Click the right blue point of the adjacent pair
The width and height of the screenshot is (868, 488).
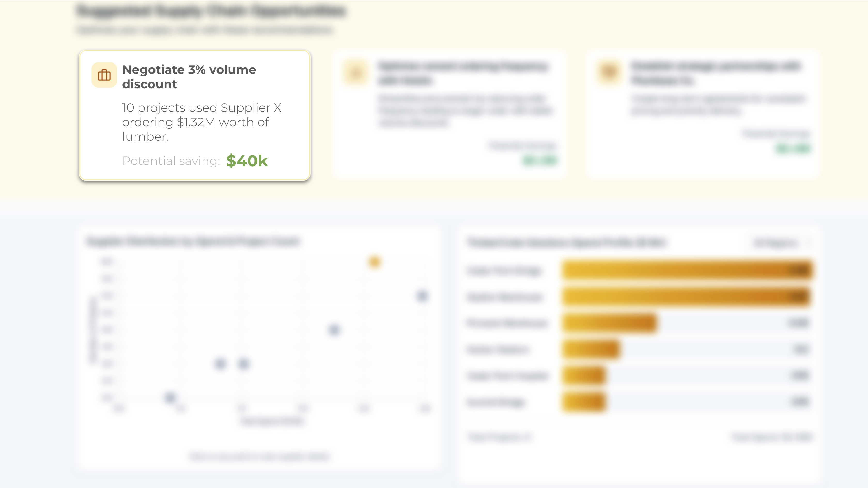point(243,364)
